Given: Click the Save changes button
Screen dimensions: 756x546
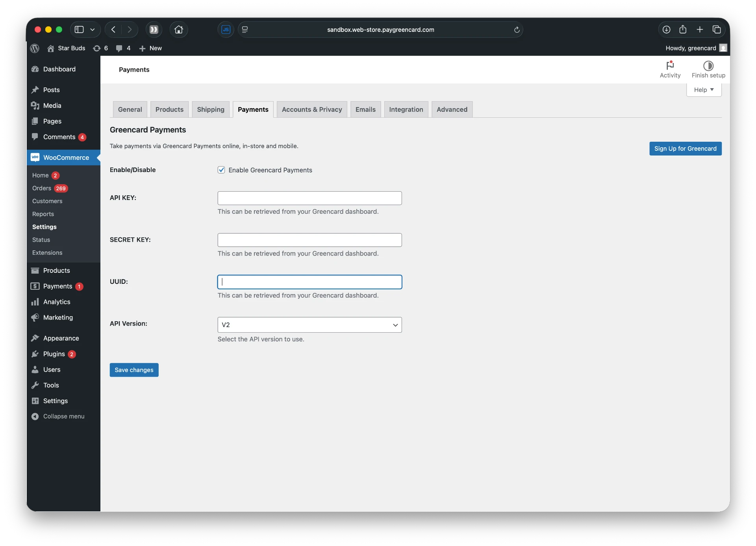Looking at the screenshot, I should (x=134, y=370).
